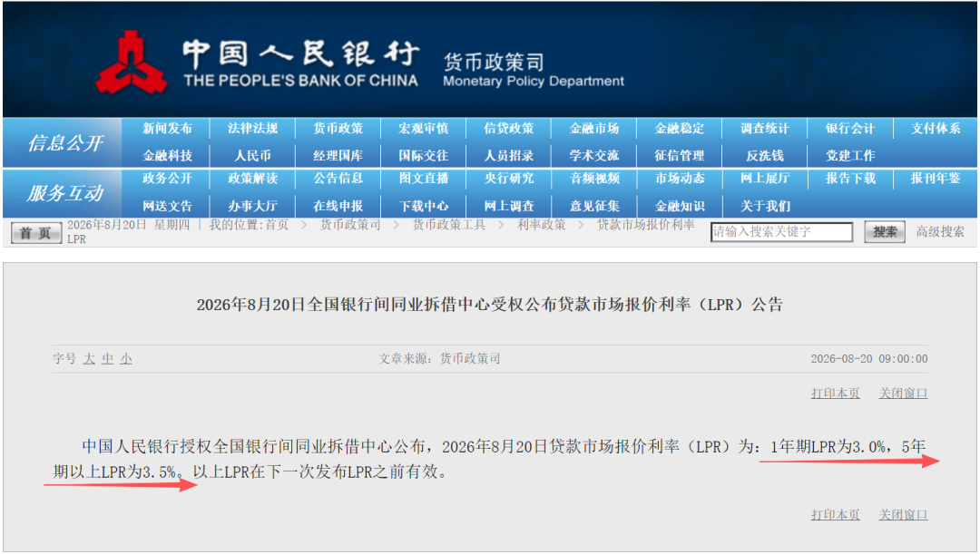Screen dimensions: 980x554
Task: Follow the 贷款市场报价利率 breadcrumb link
Action: tap(646, 225)
